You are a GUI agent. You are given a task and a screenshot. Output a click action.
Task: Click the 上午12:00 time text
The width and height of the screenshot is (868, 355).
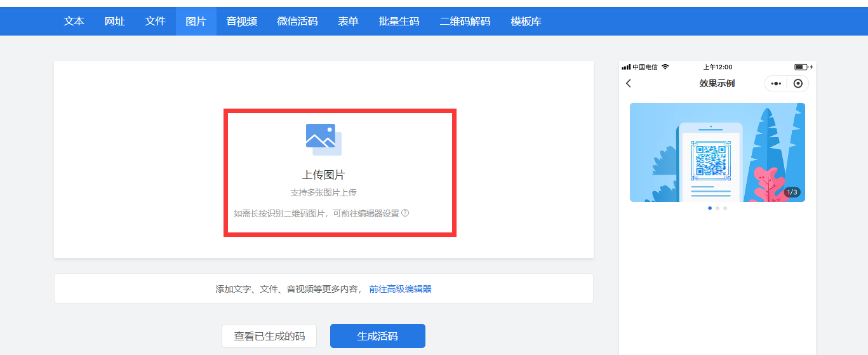718,67
